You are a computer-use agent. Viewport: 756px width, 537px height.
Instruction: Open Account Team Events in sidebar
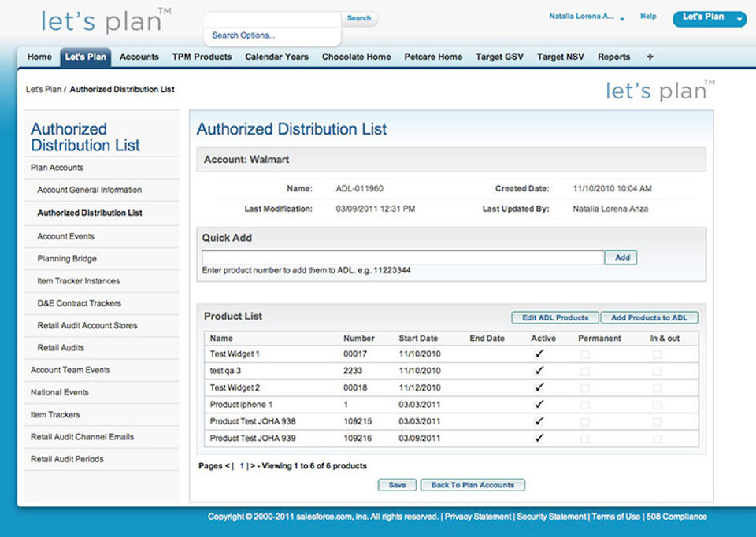click(x=70, y=370)
